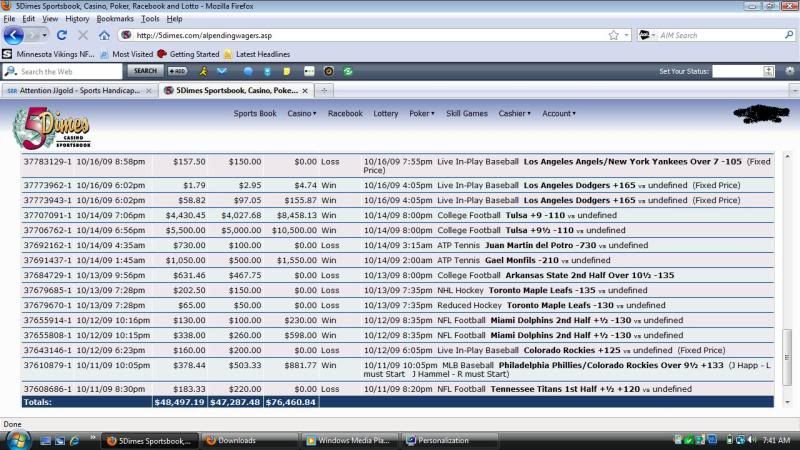Click the blue mail envelope toolbar icon
This screenshot has width=800, height=450.
(x=222, y=71)
